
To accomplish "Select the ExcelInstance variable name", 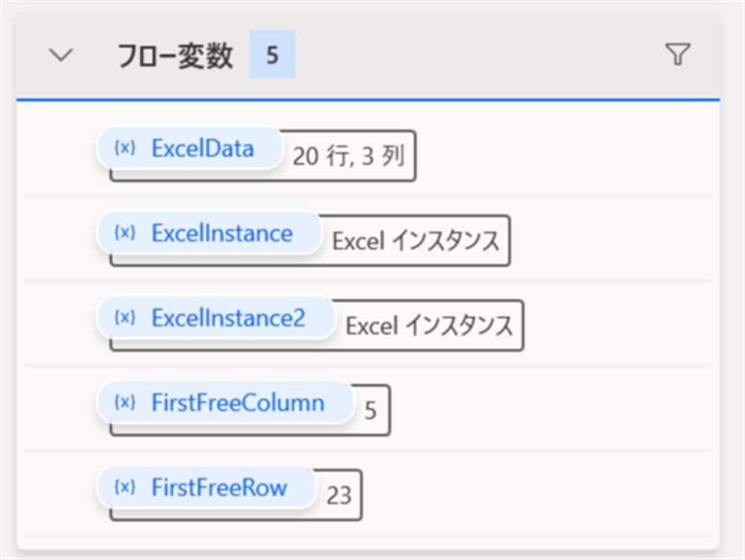I will point(222,232).
